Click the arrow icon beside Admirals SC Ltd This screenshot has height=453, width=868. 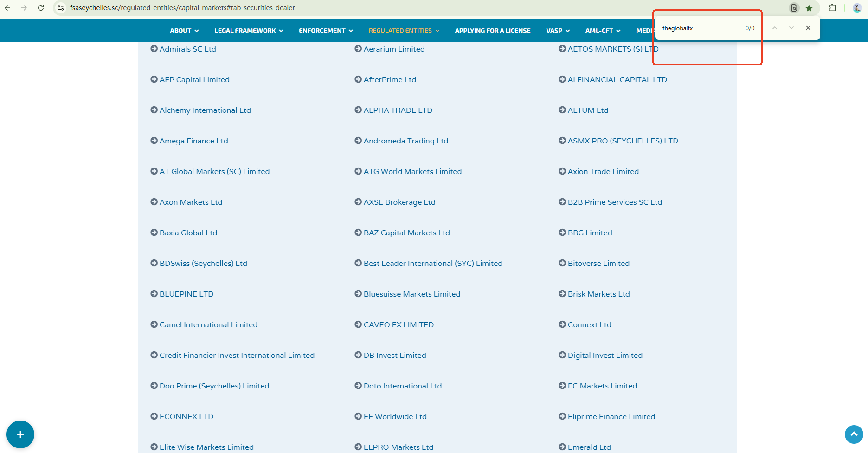click(154, 49)
